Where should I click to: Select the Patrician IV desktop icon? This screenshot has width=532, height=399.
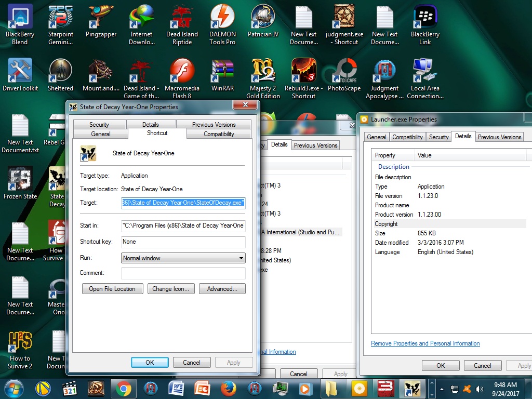pyautogui.click(x=263, y=21)
